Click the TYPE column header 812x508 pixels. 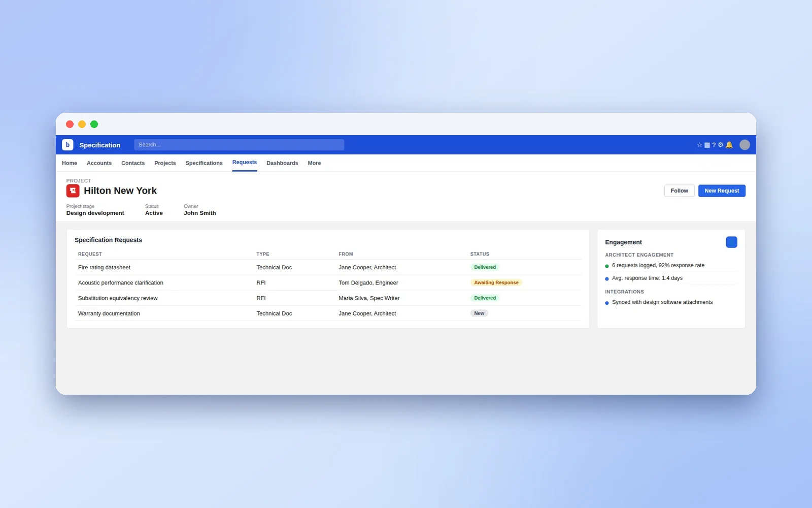(x=263, y=254)
